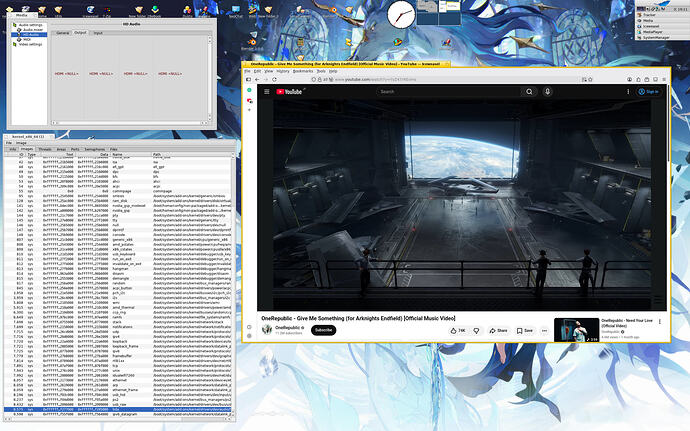
Task: Click the Output tab in HD Audio
Action: (x=80, y=33)
